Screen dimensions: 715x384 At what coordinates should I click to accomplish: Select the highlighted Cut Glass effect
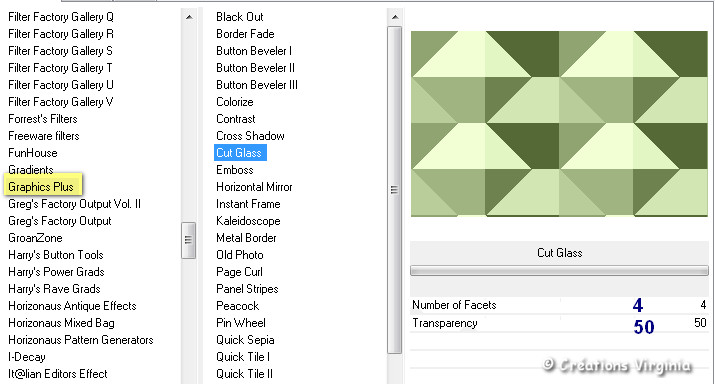pos(240,153)
